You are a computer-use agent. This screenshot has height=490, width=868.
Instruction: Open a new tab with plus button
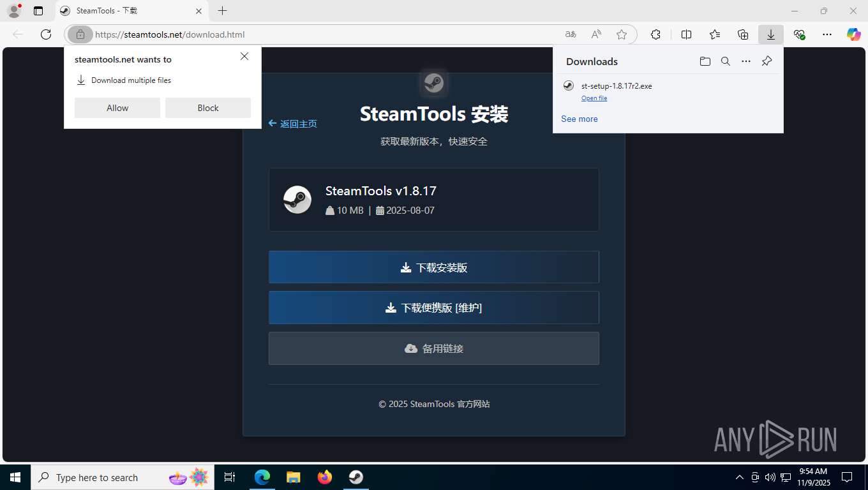[x=222, y=11]
